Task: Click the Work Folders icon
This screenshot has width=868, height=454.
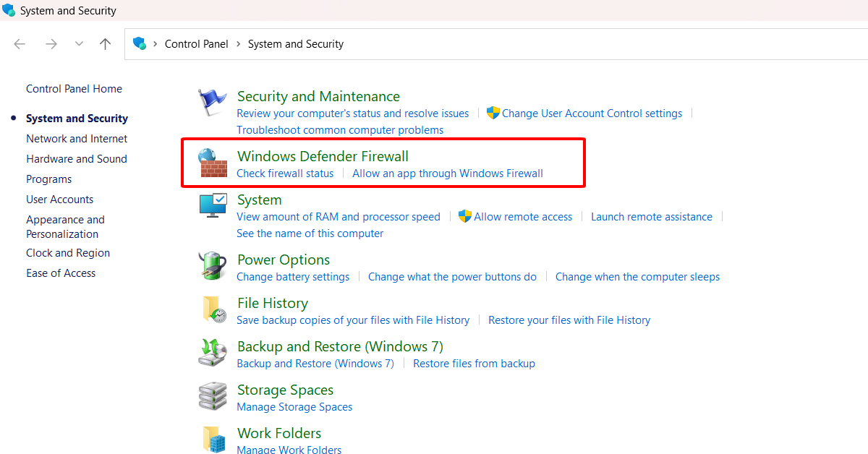Action: (212, 439)
